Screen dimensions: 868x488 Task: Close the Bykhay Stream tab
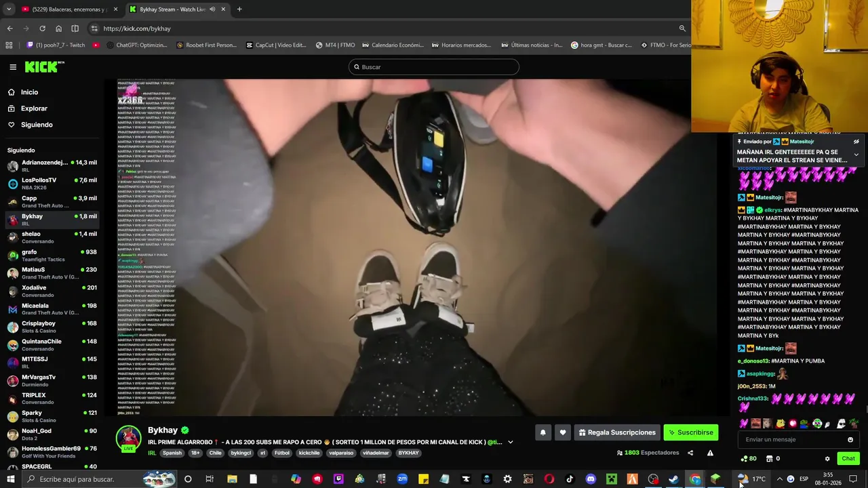point(223,9)
